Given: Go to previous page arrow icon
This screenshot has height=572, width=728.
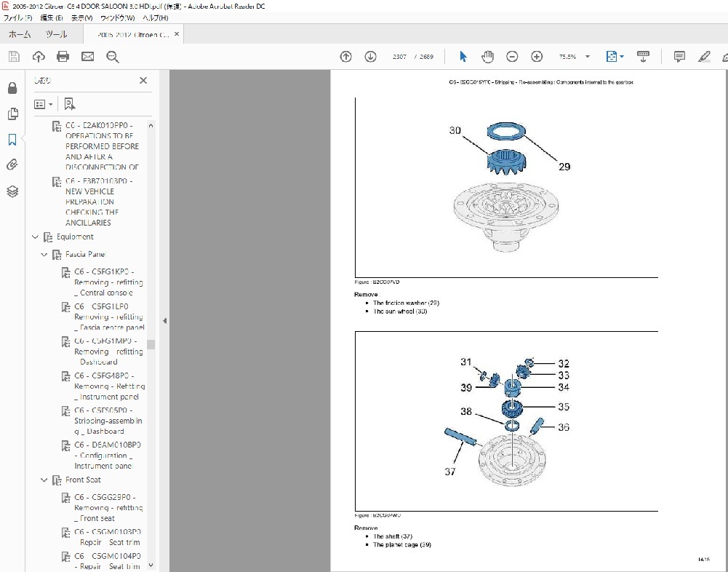Looking at the screenshot, I should point(346,57).
